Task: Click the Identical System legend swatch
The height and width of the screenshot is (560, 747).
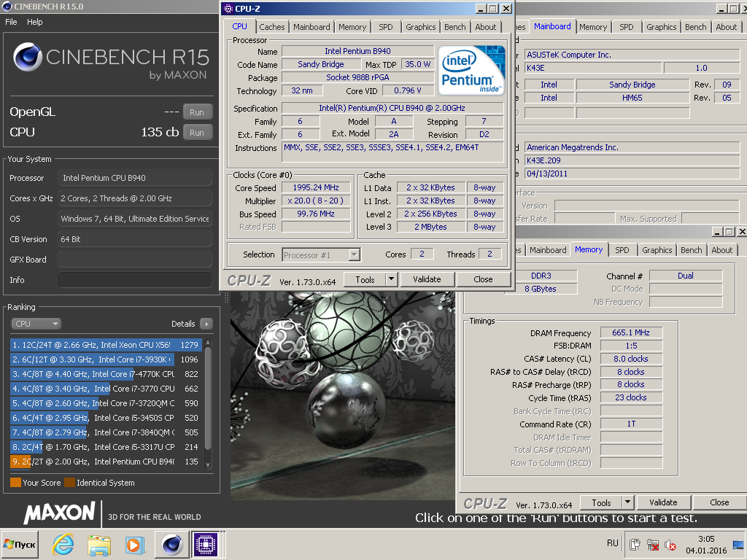Action: pyautogui.click(x=69, y=483)
